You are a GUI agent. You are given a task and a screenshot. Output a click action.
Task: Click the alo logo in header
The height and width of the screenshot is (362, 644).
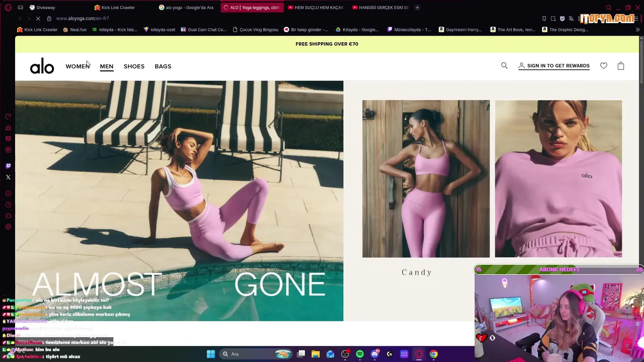tap(42, 66)
